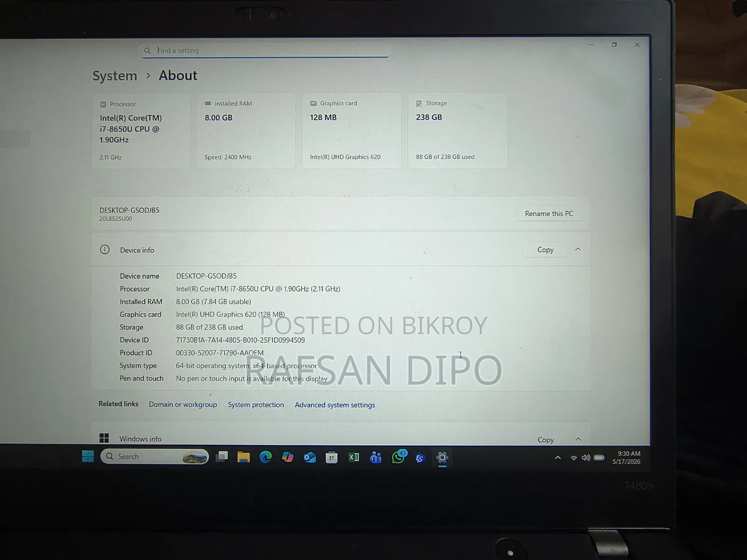Click the Installed RAM card icon
Viewport: 747px width, 560px height.
[208, 104]
